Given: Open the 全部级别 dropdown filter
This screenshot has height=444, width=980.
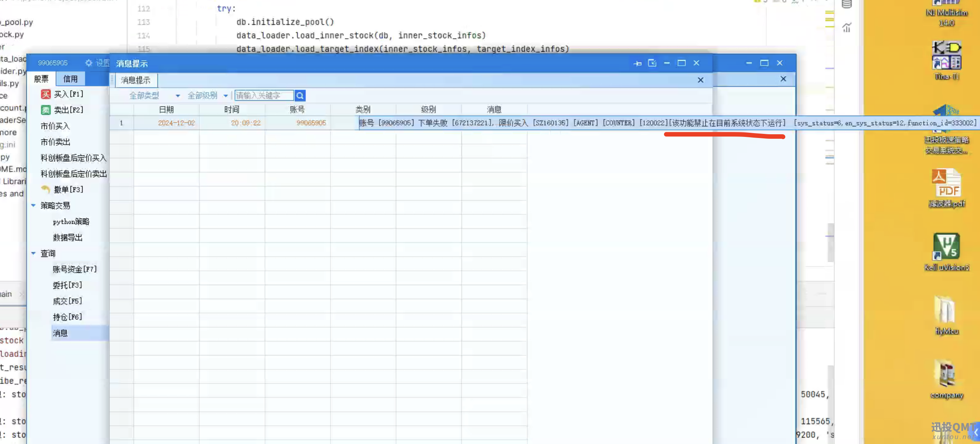Looking at the screenshot, I should [208, 96].
